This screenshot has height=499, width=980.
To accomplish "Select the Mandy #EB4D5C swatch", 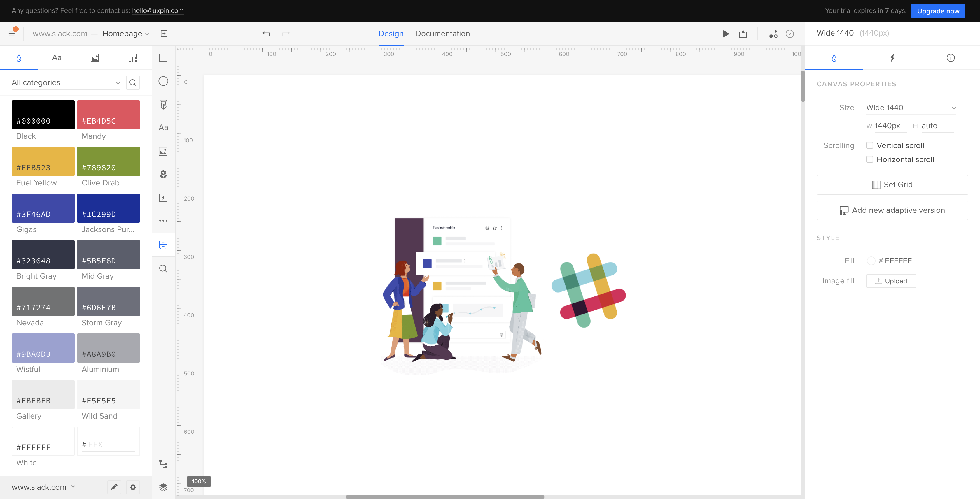I will pyautogui.click(x=108, y=115).
